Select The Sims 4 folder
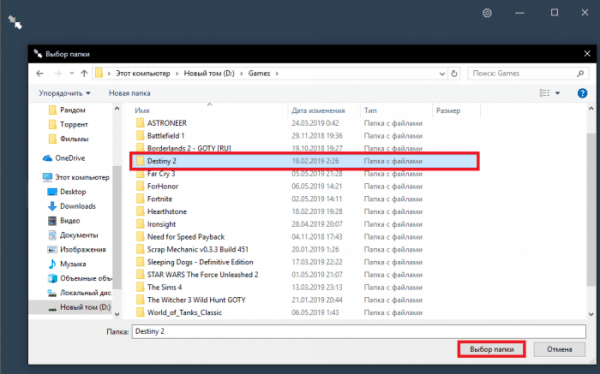600x374 pixels. 159,287
